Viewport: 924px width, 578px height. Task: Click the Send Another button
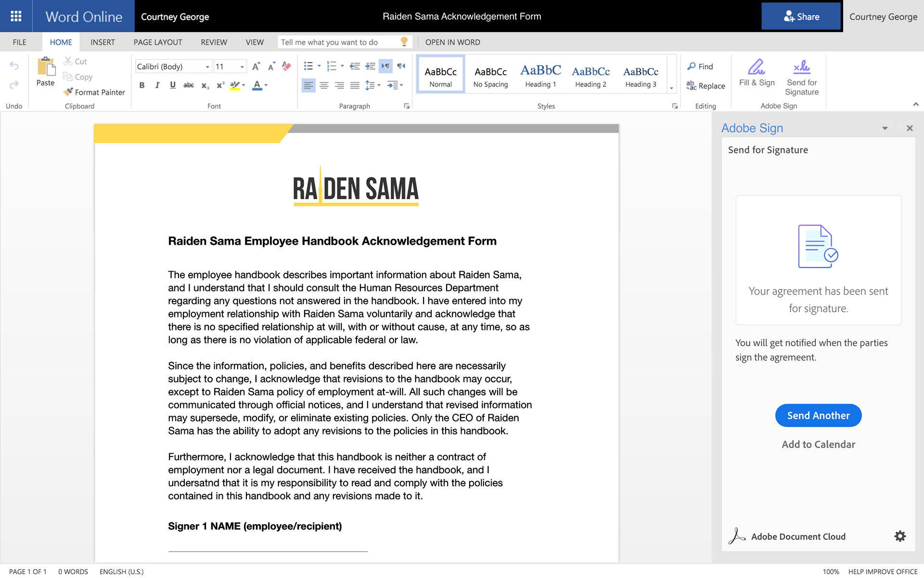[x=818, y=415]
